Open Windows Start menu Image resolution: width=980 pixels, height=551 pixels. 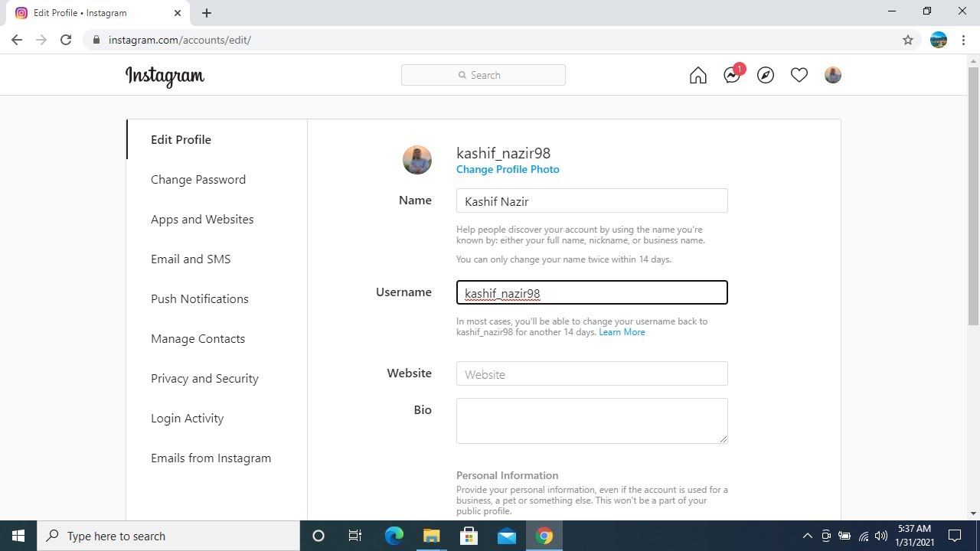click(x=18, y=536)
